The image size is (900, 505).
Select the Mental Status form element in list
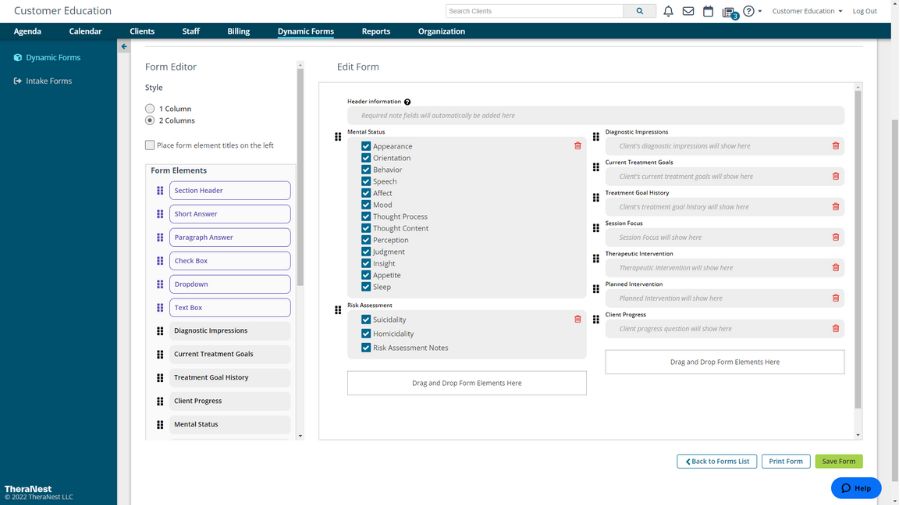click(230, 425)
